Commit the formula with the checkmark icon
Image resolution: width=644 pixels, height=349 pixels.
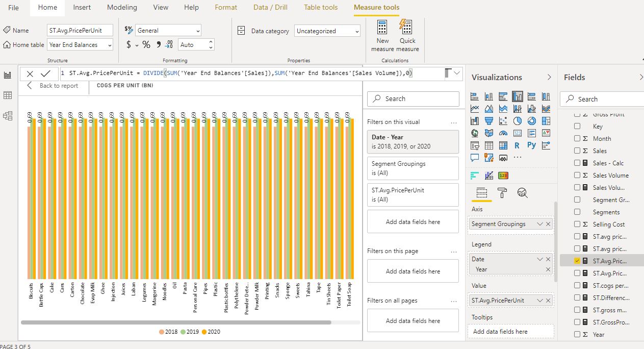point(45,73)
